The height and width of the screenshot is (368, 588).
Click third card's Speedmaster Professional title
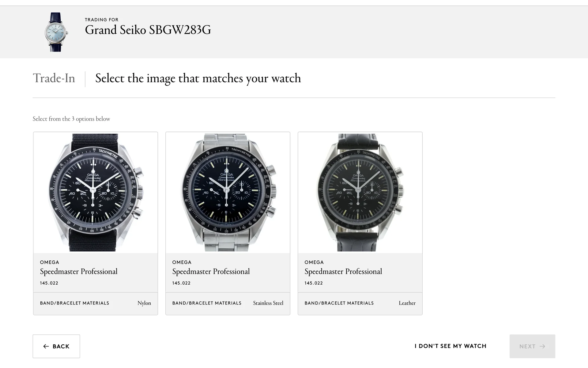click(343, 271)
